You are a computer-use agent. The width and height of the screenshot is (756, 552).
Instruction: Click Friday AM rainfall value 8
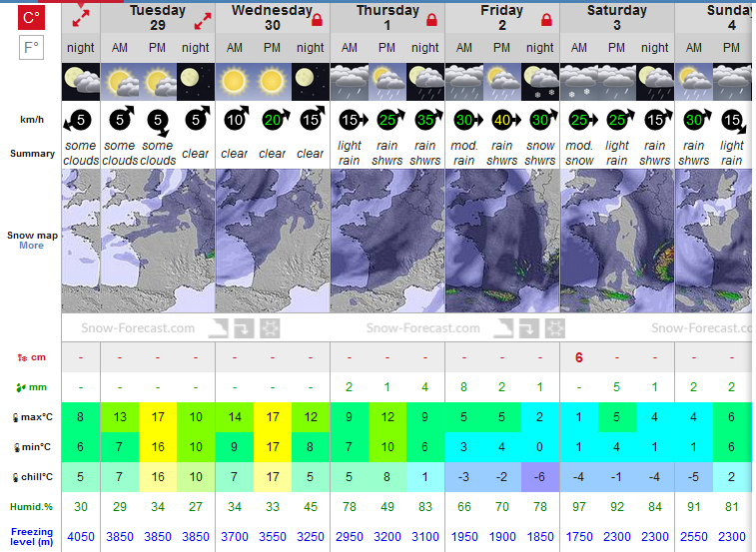click(463, 387)
